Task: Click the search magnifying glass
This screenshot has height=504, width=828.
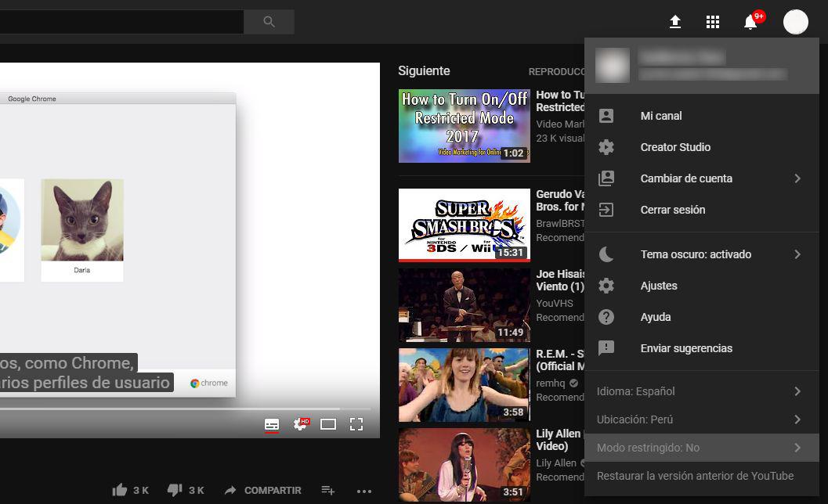Action: click(x=269, y=21)
